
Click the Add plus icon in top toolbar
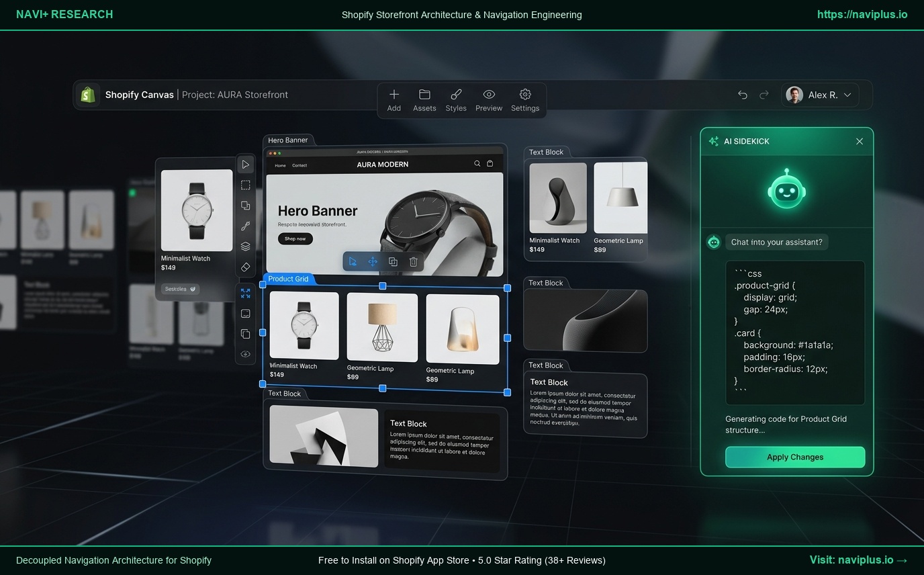tap(394, 95)
